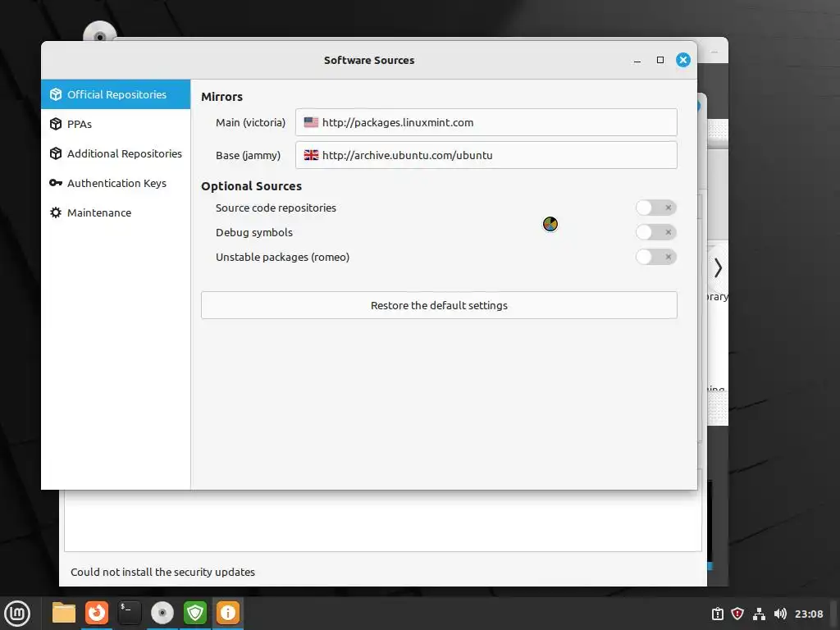
Task: Click the Maintenance gear icon
Action: coord(56,212)
